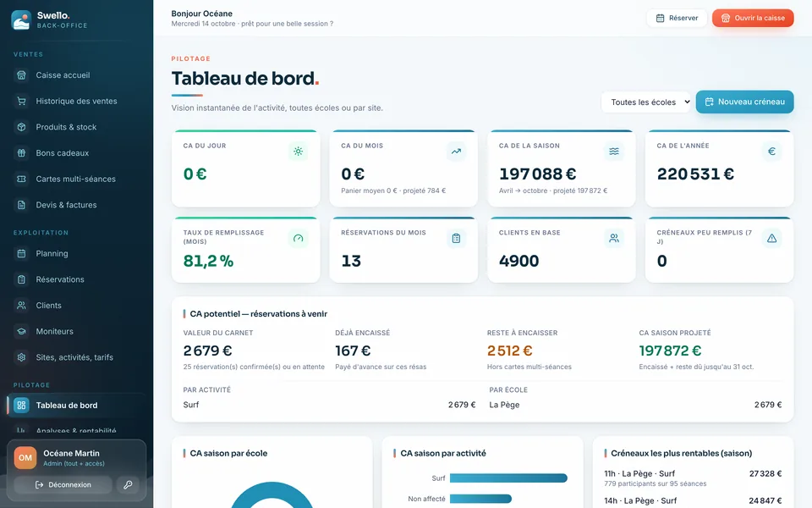
Task: Open the Toutes les écoles dropdown
Action: (x=646, y=102)
